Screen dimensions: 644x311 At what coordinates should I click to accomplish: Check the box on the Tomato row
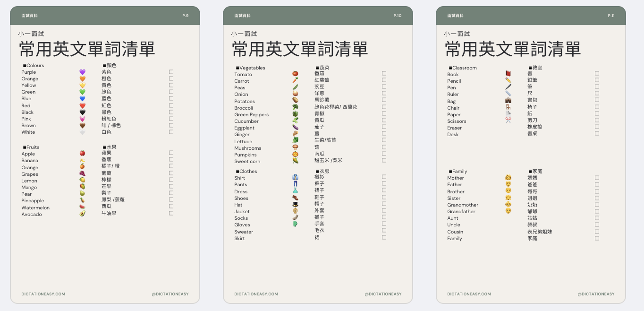point(384,73)
